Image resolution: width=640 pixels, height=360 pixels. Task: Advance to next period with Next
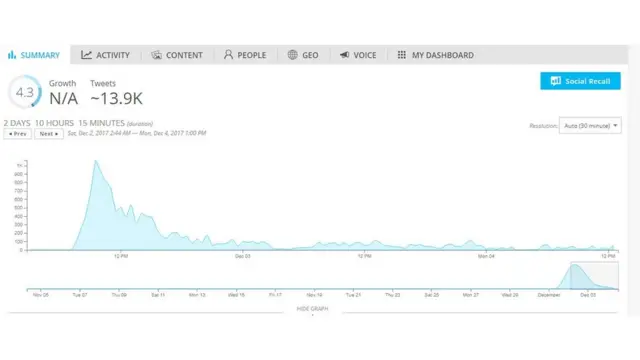(49, 134)
